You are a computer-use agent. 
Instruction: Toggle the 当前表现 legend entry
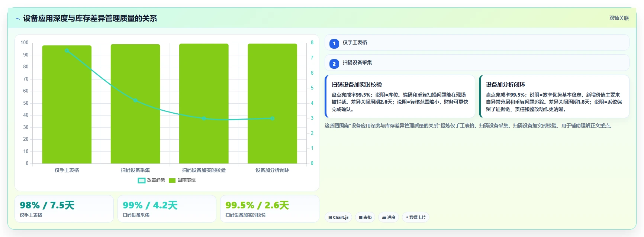coord(182,180)
